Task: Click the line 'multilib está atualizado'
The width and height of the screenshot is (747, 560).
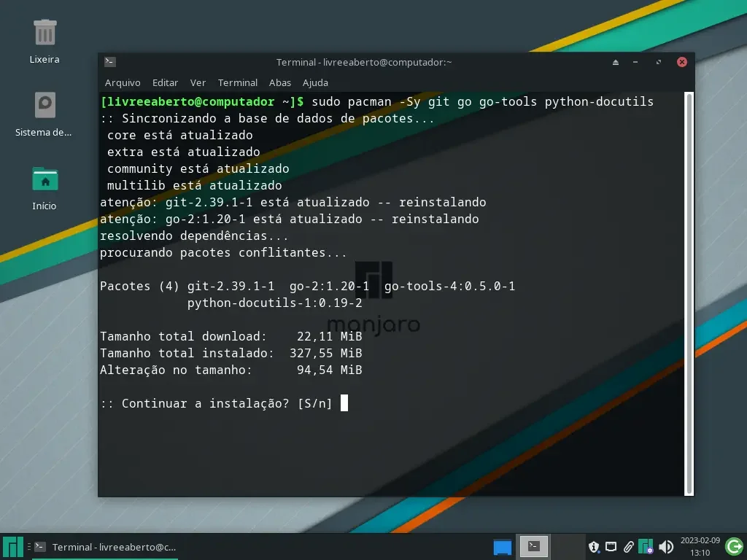Action: pos(194,185)
